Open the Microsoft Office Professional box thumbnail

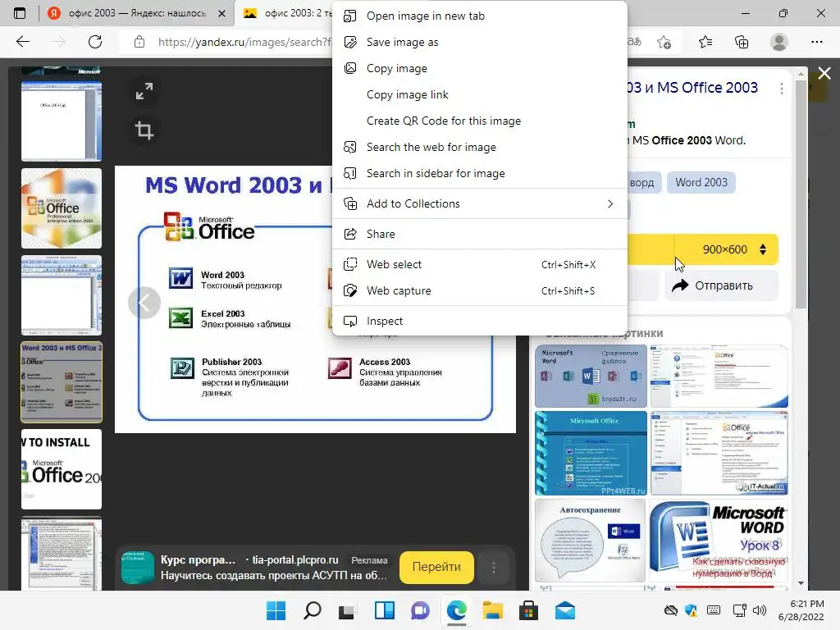[x=61, y=208]
